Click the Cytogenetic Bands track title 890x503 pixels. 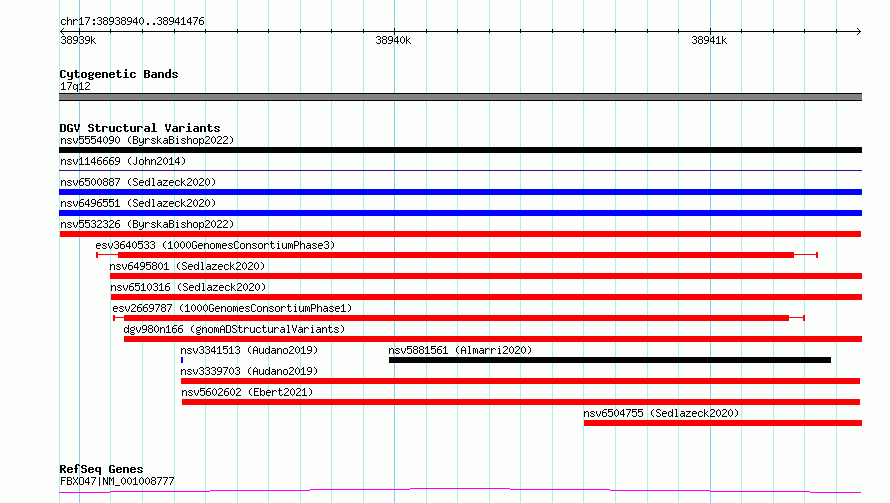[x=119, y=74]
